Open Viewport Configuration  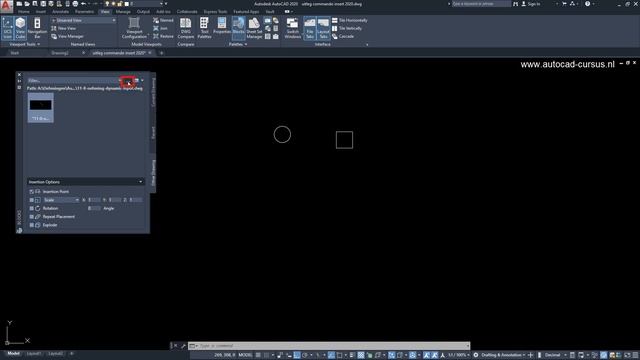tap(134, 28)
